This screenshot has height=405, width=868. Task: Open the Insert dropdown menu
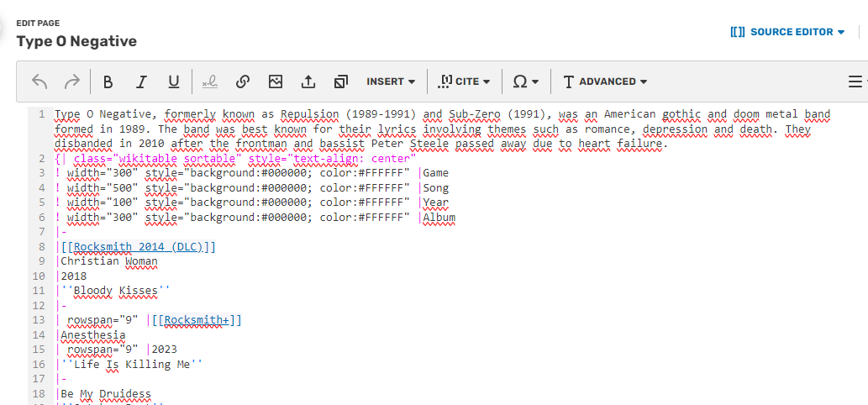391,82
